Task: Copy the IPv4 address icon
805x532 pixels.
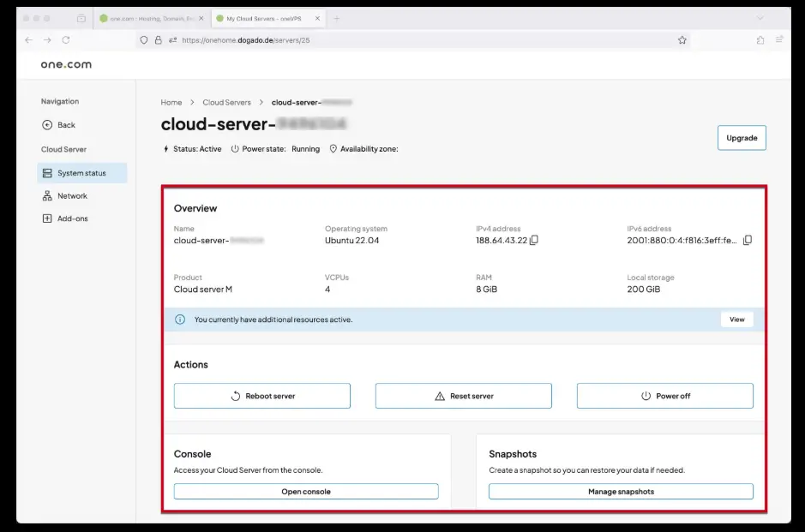Action: point(534,240)
